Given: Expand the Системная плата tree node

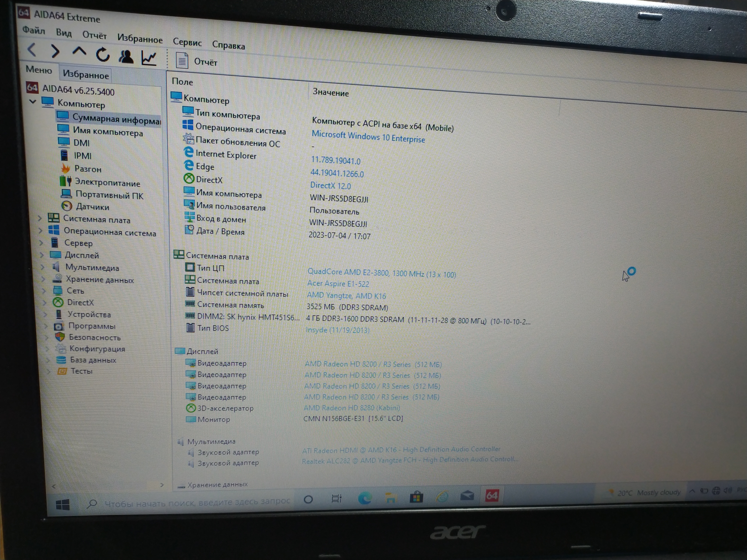Looking at the screenshot, I should click(x=39, y=218).
